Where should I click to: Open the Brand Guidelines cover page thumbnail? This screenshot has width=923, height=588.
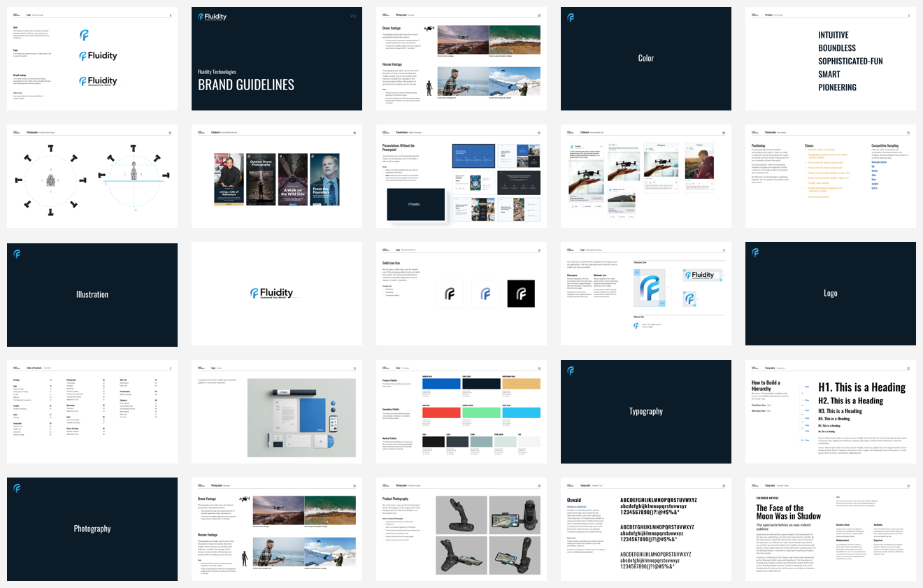tap(277, 59)
